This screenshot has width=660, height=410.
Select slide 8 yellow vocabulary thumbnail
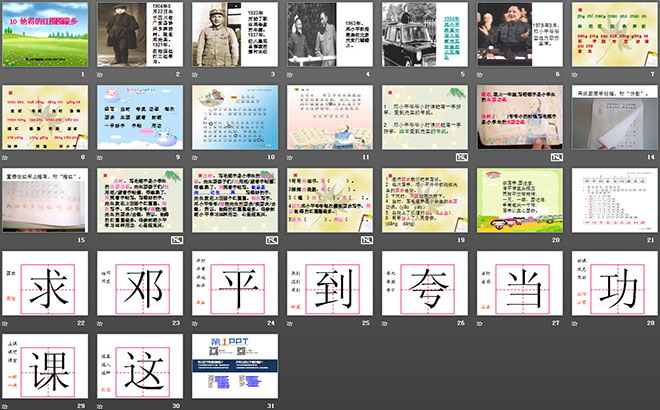point(45,117)
